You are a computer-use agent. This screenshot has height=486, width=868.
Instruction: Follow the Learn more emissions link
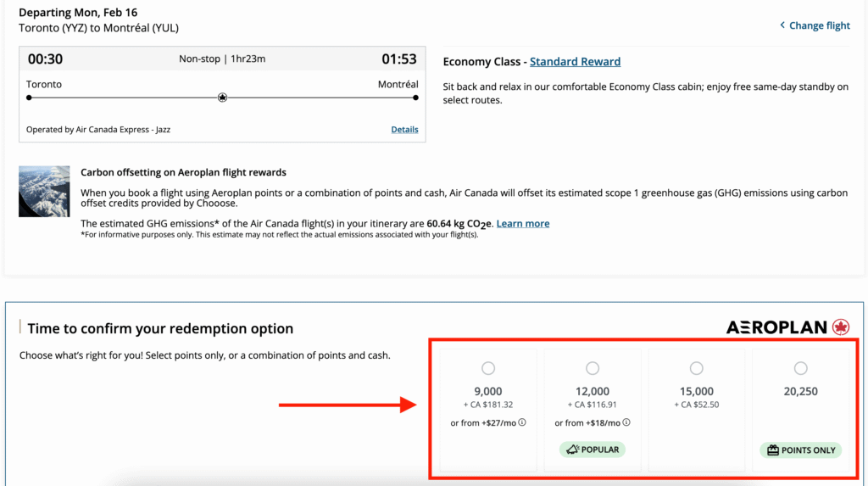click(x=522, y=224)
